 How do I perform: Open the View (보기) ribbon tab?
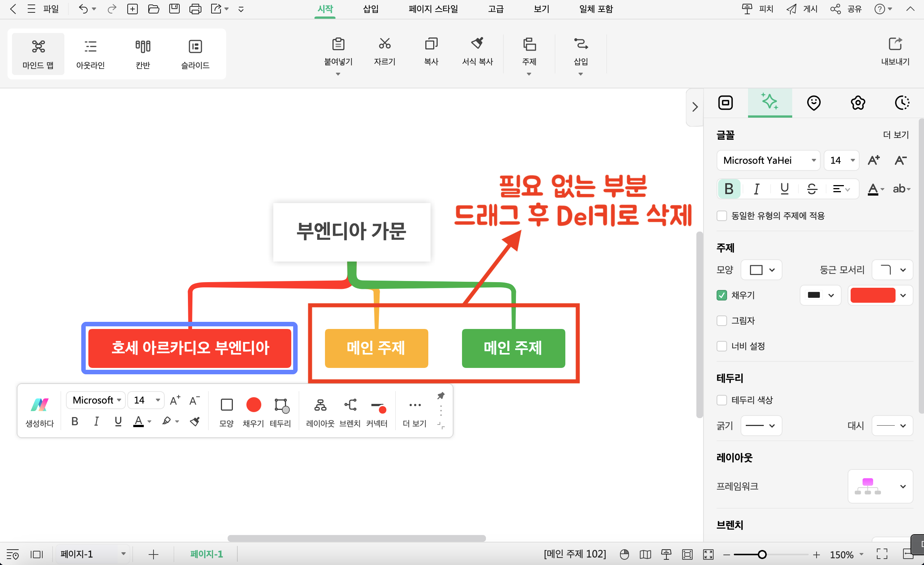541,9
